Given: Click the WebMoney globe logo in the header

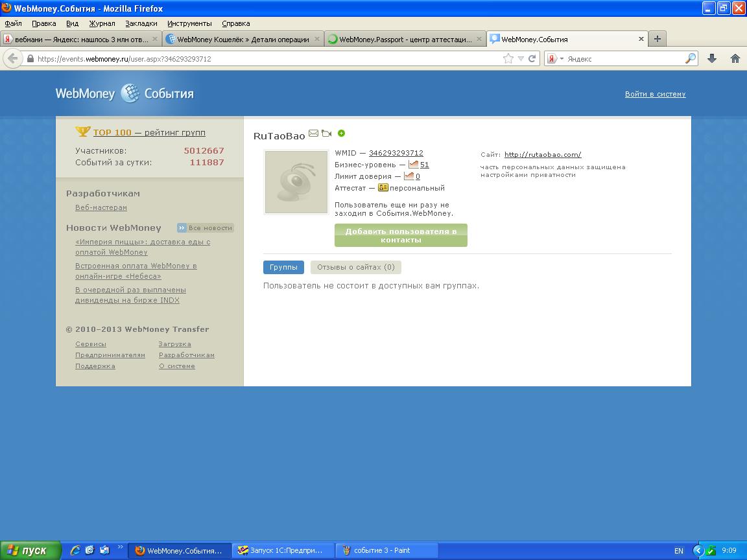Looking at the screenshot, I should click(130, 93).
